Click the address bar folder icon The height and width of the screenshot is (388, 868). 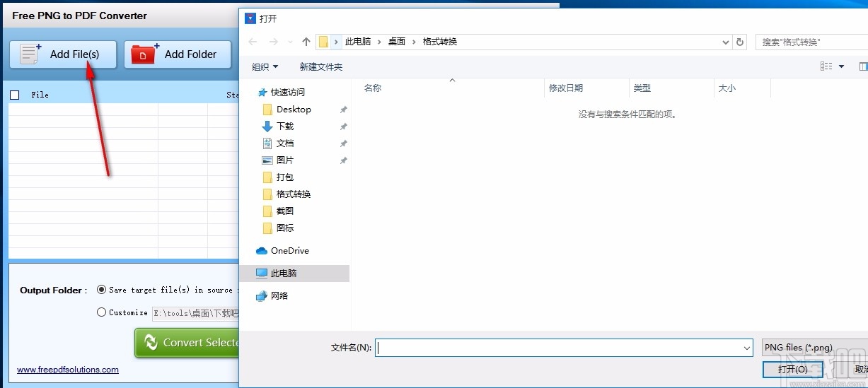pyautogui.click(x=323, y=42)
